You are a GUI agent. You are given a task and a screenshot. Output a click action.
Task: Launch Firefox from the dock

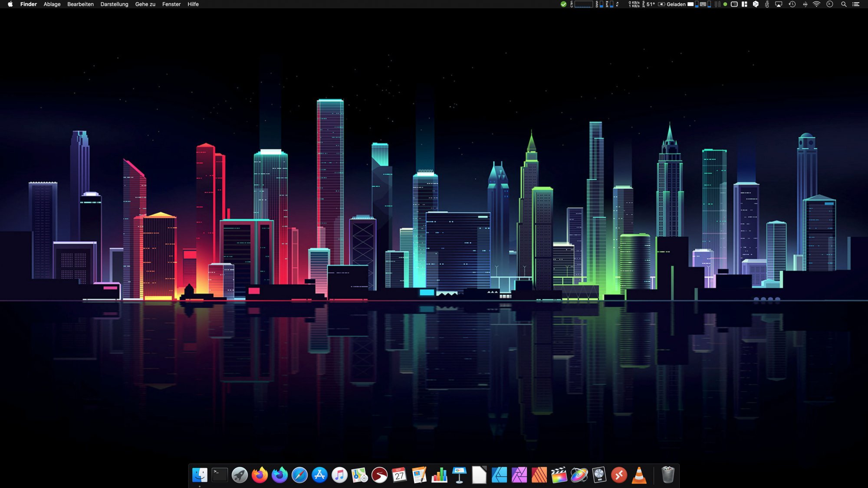260,475
